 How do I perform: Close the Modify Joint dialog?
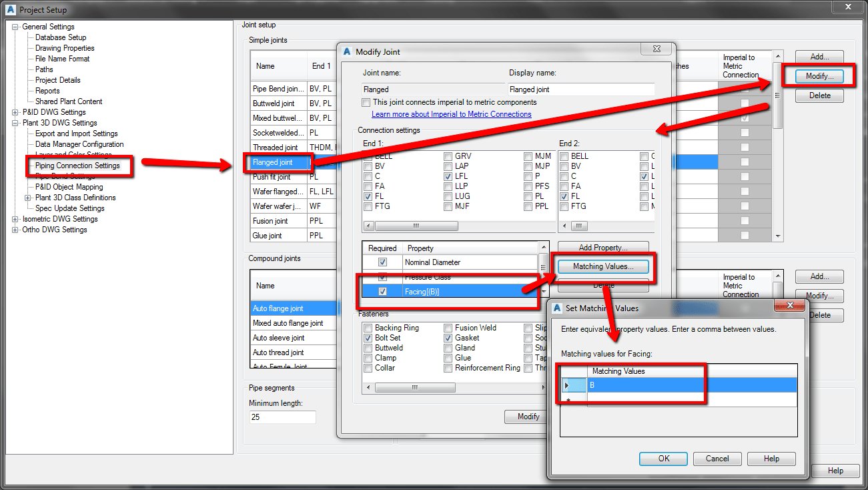click(656, 49)
